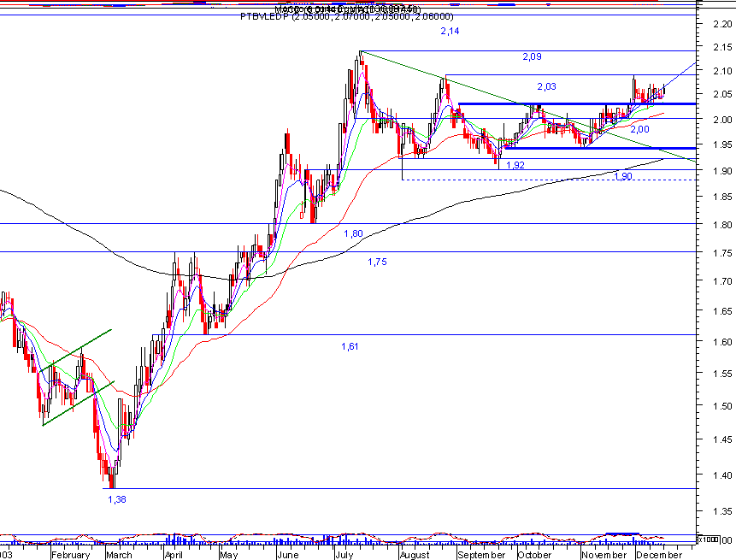The height and width of the screenshot is (560, 736).
Task: Select the November month label
Action: tap(604, 555)
